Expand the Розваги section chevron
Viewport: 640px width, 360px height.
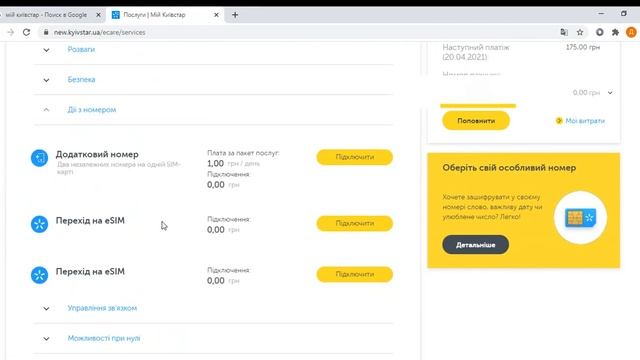pos(47,50)
